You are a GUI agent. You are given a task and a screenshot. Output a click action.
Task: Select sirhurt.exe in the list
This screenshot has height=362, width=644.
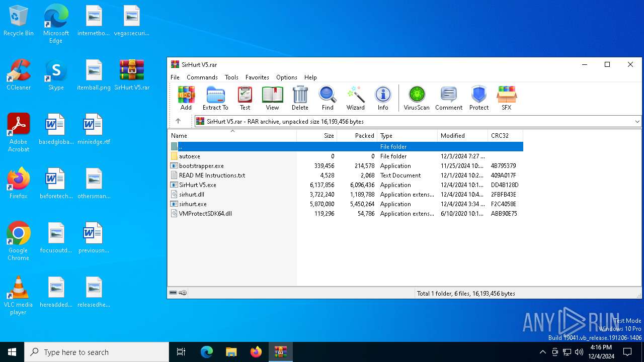[x=346, y=204]
